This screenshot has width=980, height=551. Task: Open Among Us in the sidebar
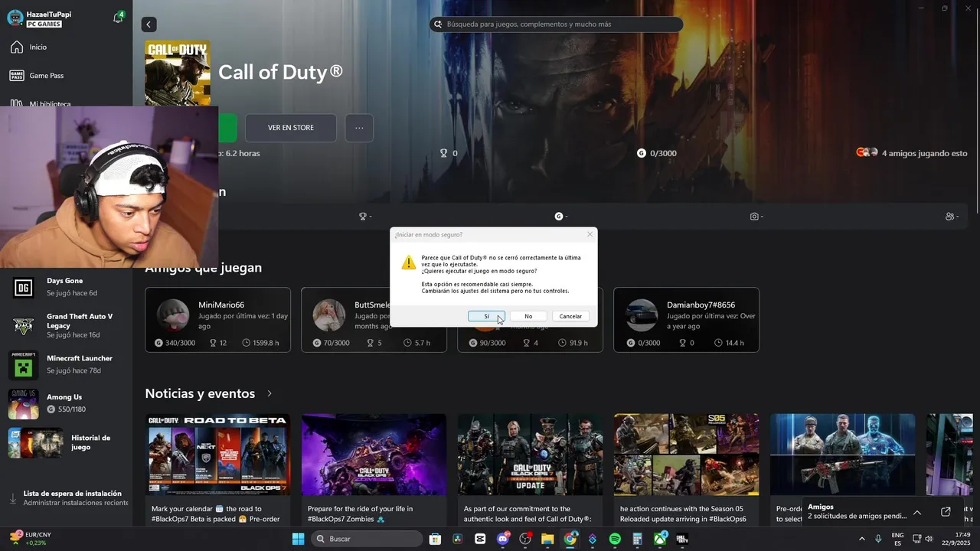pos(67,403)
